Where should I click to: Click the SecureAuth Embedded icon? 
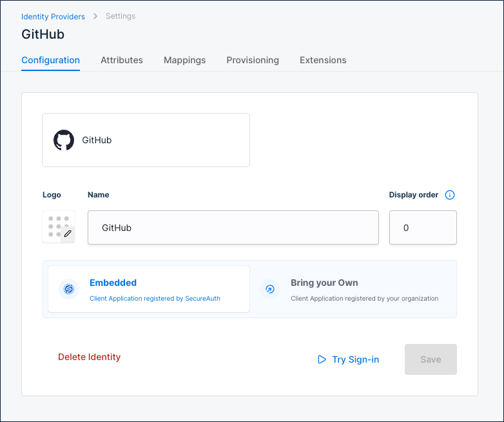pos(69,289)
